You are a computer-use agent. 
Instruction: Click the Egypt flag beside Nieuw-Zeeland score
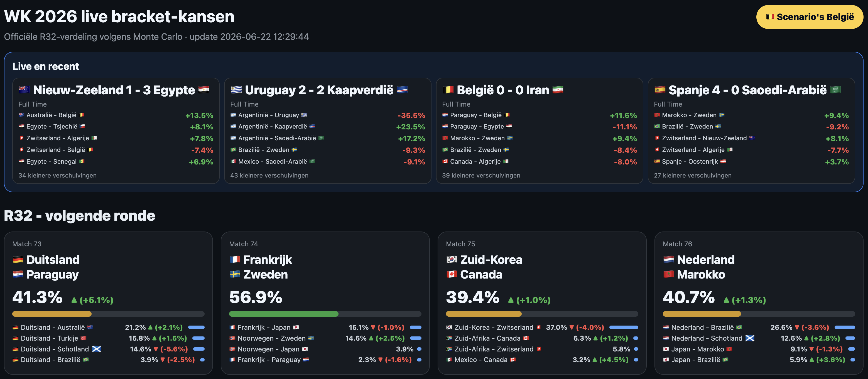point(204,90)
